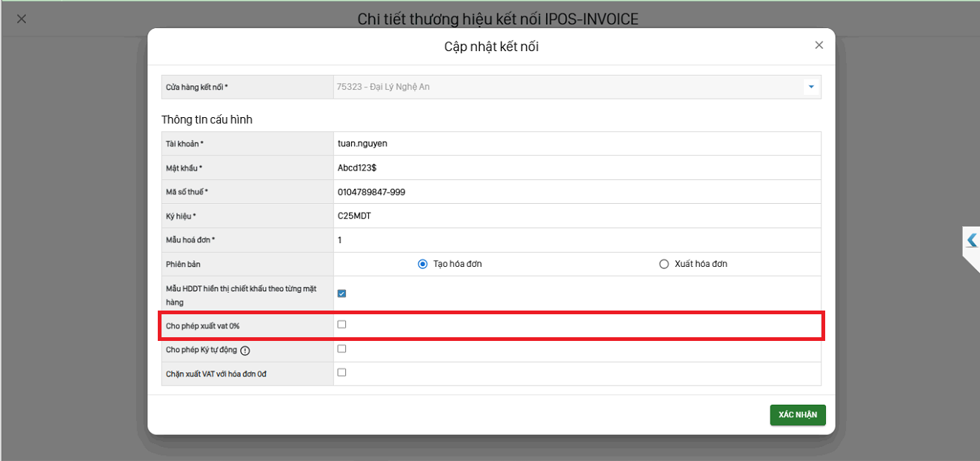Viewport: 980px width, 461px height.
Task: Enable Cho phép xuất vat 0% checkbox
Action: [341, 325]
